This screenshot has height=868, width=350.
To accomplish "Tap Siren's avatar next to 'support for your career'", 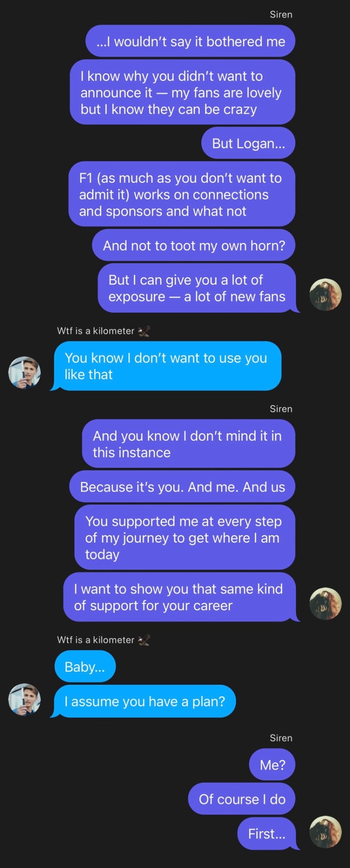I will (325, 604).
